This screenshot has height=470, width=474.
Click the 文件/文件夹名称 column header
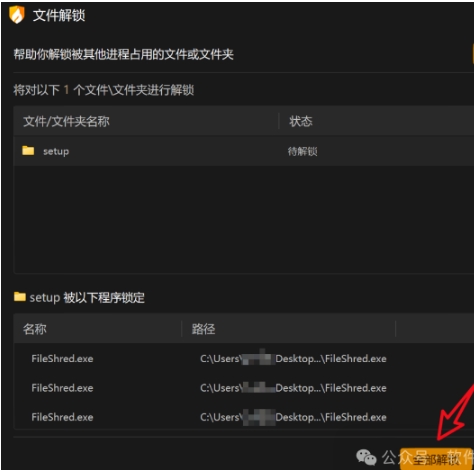tap(66, 121)
